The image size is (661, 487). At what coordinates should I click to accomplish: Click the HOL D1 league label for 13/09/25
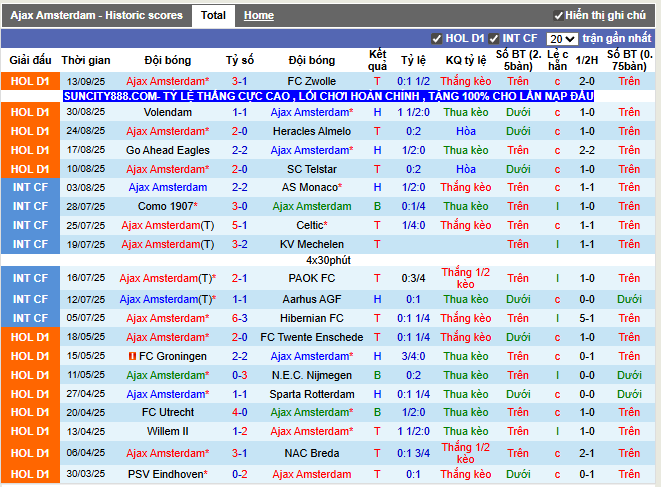[x=30, y=81]
